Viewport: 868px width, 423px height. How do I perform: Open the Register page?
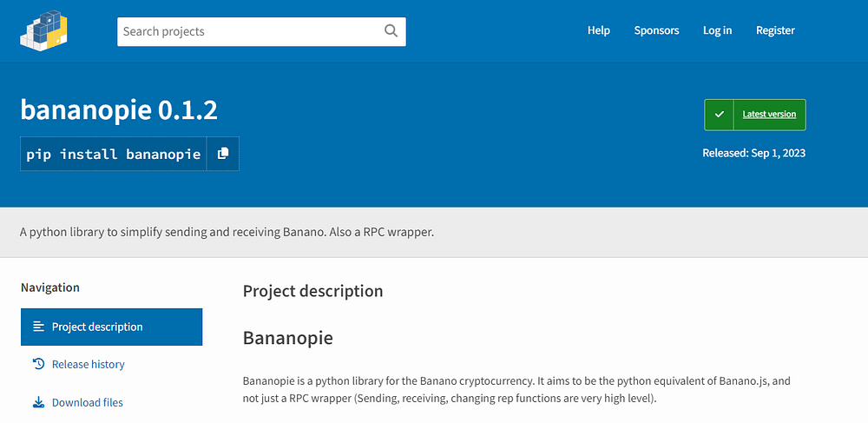click(775, 30)
